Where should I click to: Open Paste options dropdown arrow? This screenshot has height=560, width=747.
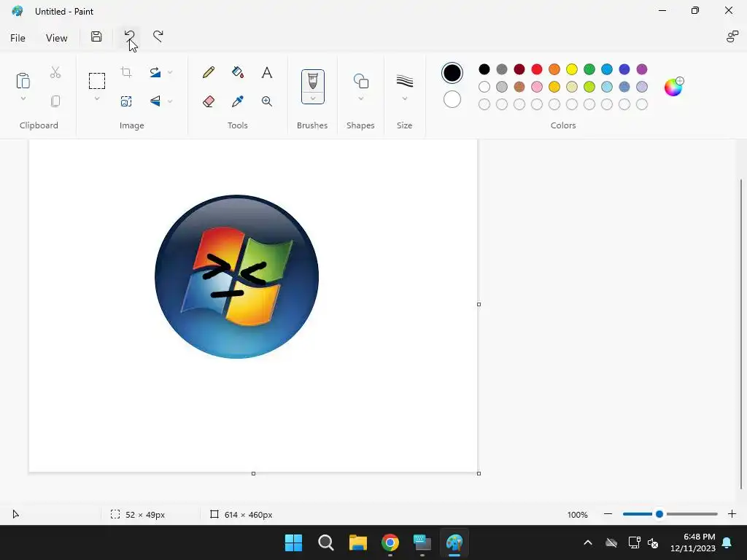coord(23,98)
